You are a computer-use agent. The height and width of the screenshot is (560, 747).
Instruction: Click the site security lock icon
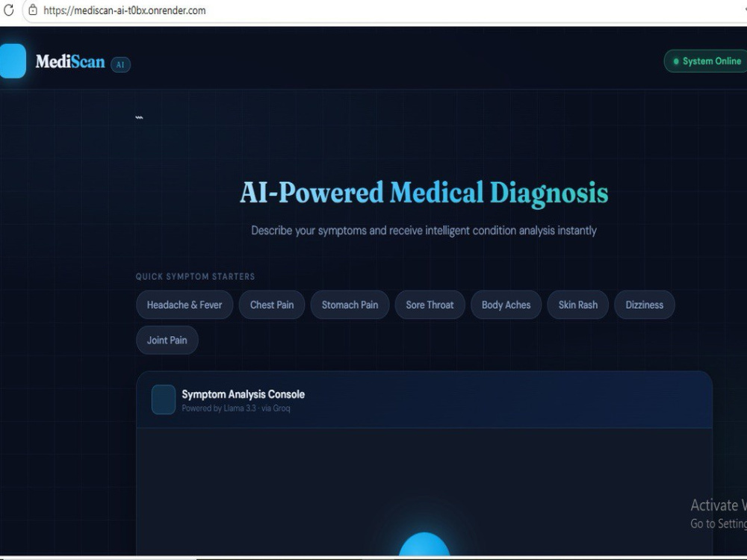coord(33,10)
